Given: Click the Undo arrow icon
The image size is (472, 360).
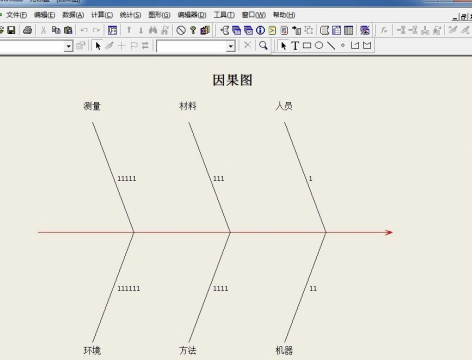Looking at the screenshot, I should tap(84, 30).
